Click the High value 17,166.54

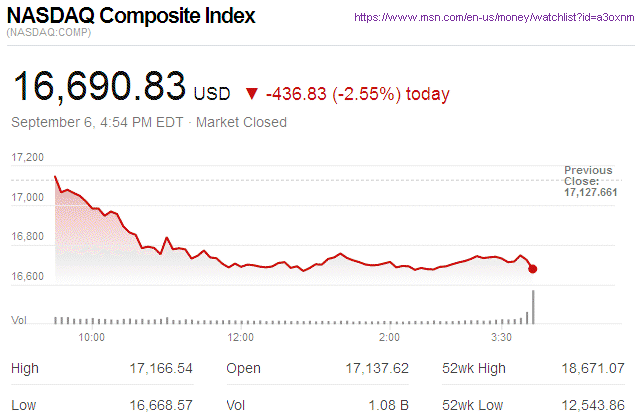pyautogui.click(x=161, y=368)
